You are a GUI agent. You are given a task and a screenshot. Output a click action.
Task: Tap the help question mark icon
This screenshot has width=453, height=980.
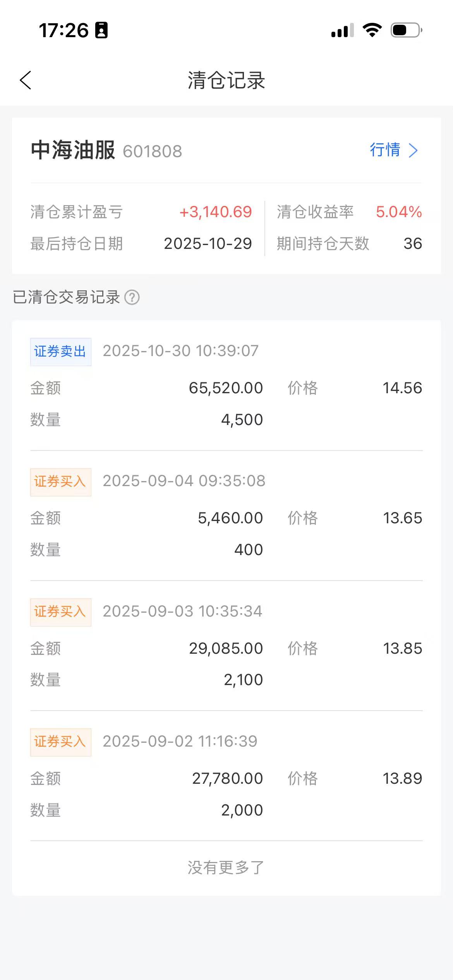coord(132,298)
